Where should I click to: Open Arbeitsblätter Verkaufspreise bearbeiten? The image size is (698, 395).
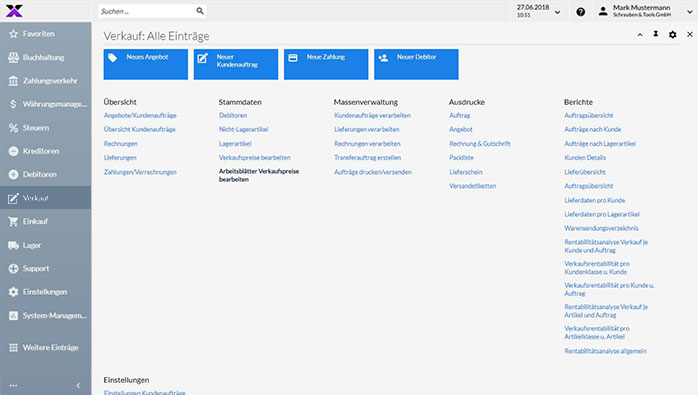click(259, 175)
